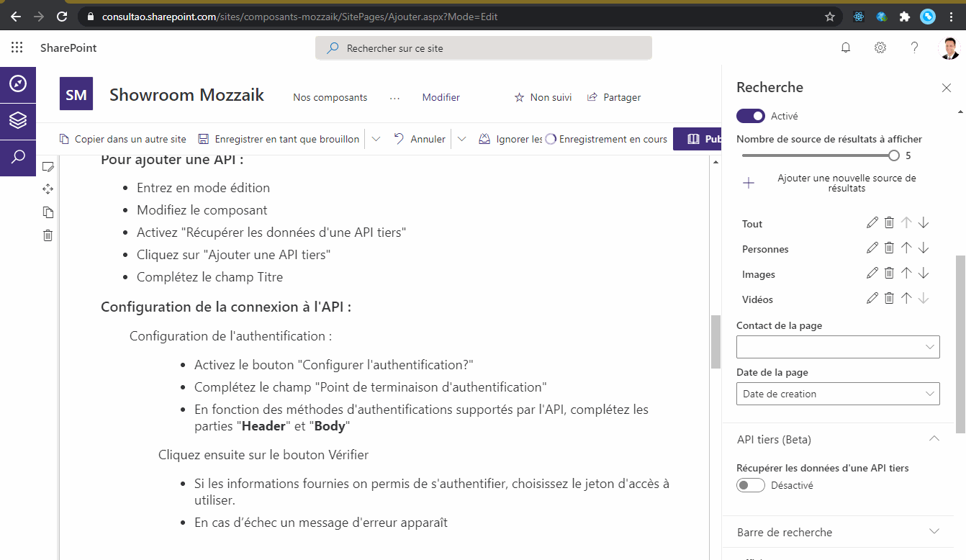Open the Date de la page dropdown
The height and width of the screenshot is (560, 966).
tap(838, 394)
